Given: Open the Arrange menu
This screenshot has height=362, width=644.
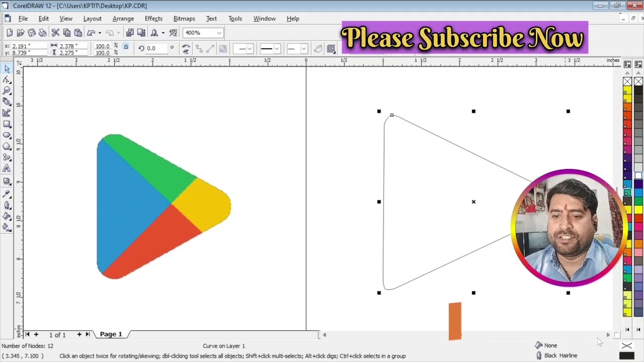Looking at the screenshot, I should tap(123, 19).
